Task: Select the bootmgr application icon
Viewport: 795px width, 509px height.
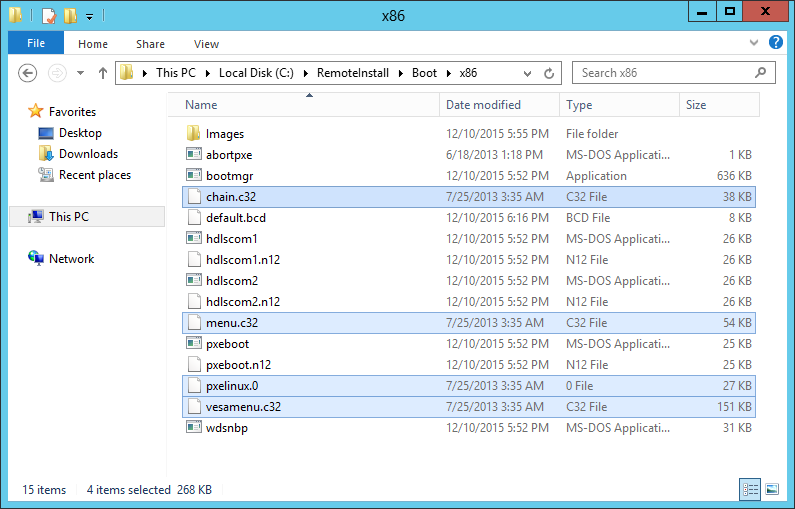Action: (194, 175)
